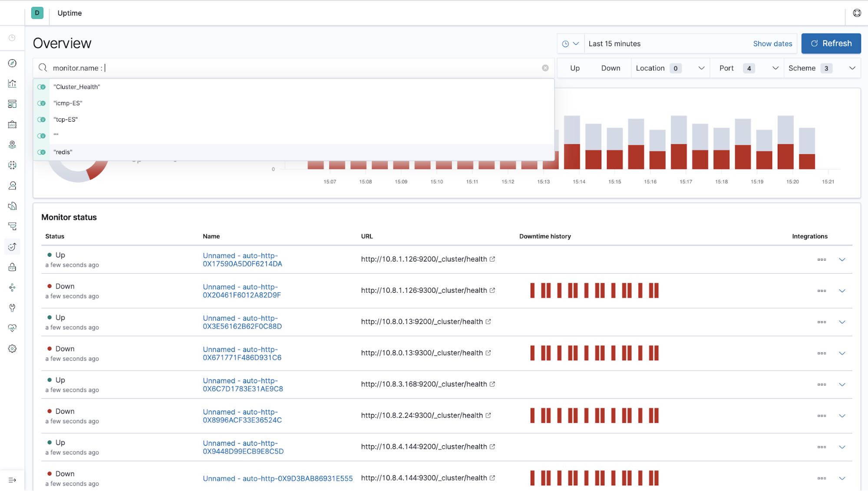
Task: Open Management gear icon in sidebar
Action: click(12, 348)
